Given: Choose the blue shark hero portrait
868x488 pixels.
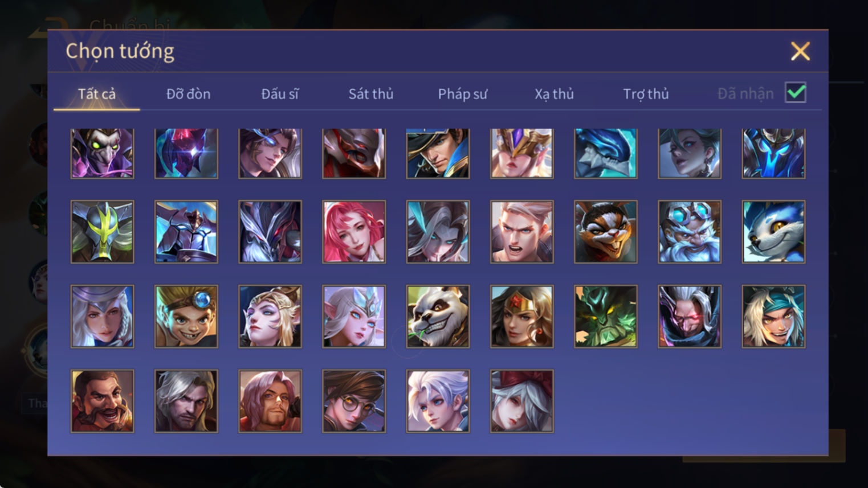Looking at the screenshot, I should (x=606, y=153).
